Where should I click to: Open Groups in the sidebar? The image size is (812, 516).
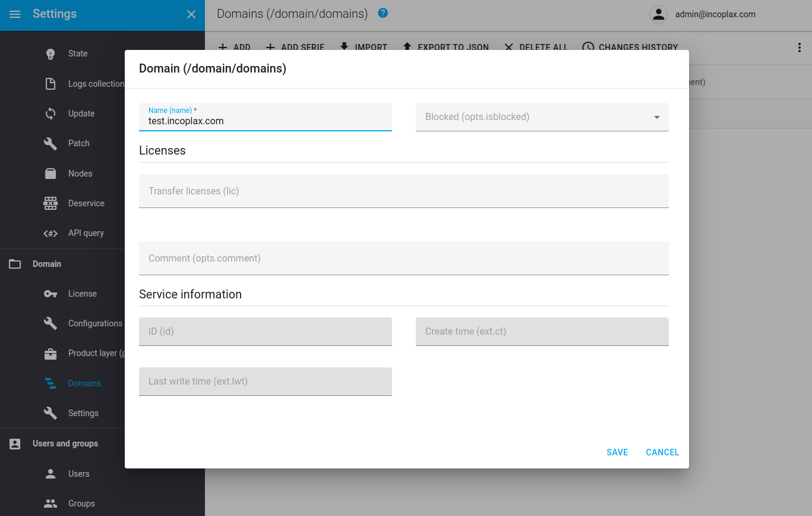[81, 504]
